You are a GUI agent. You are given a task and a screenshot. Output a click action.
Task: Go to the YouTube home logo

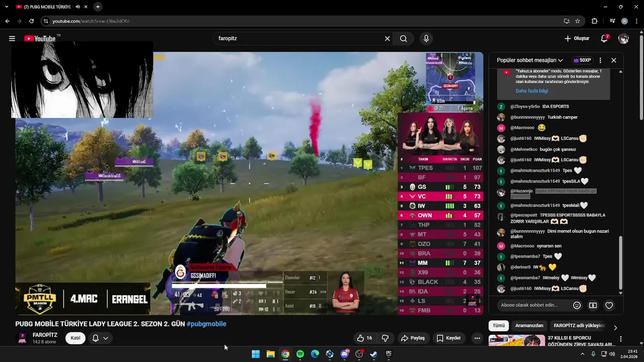[39, 39]
